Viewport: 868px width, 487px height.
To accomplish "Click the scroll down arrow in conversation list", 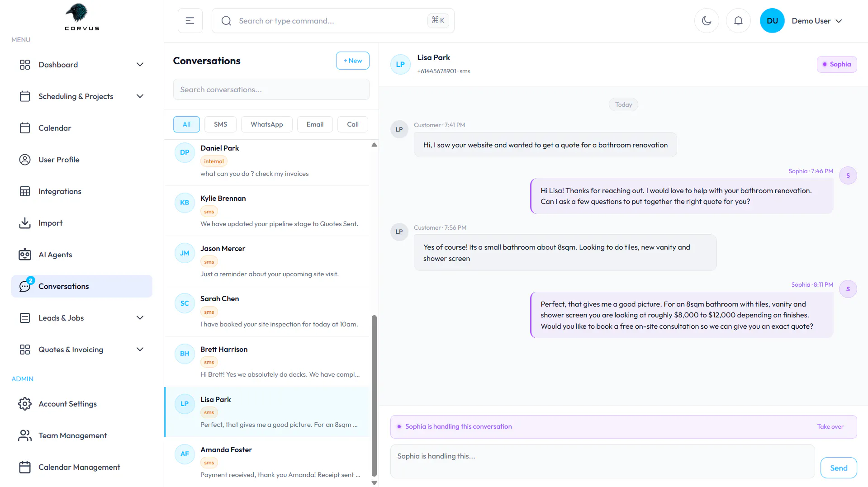I will pos(374,483).
